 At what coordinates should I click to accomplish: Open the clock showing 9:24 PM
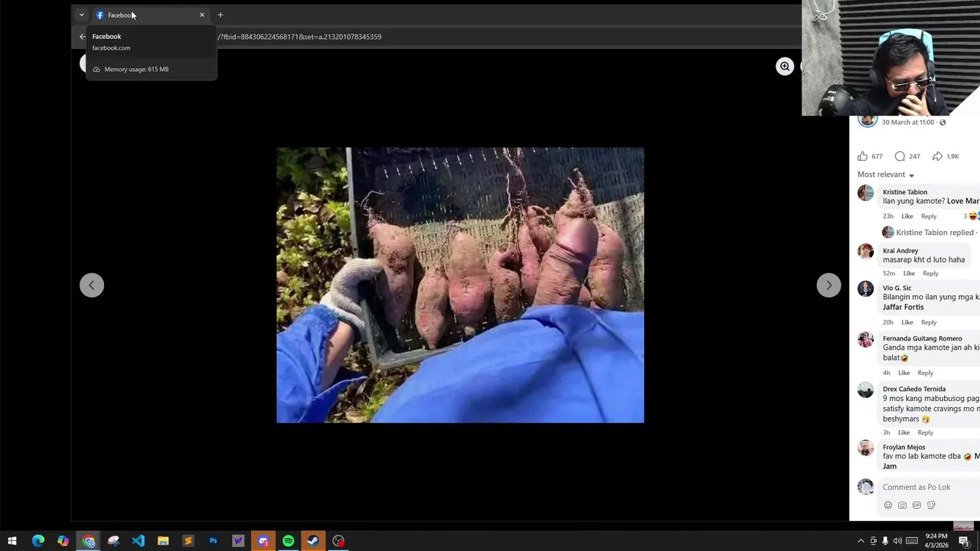[x=936, y=541]
